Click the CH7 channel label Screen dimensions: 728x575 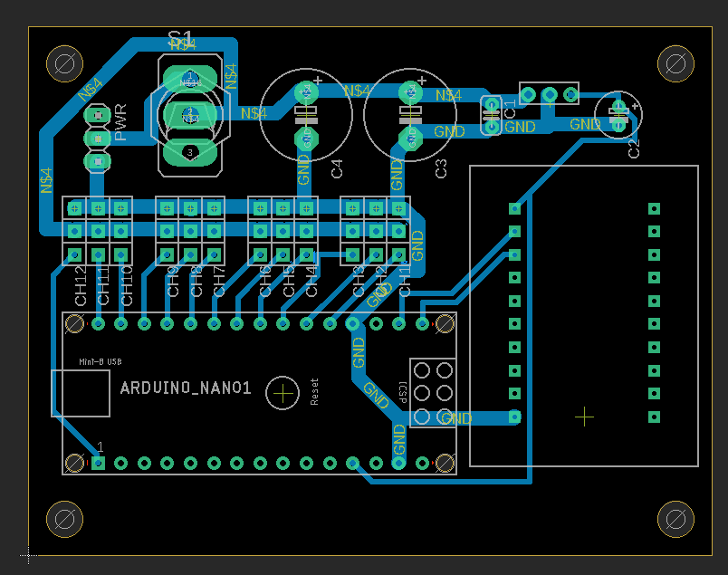(219, 282)
